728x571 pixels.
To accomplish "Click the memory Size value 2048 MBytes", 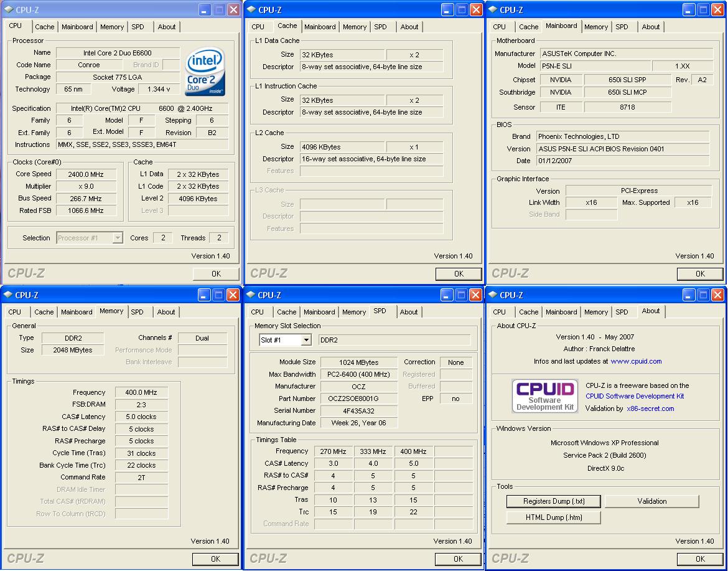I will [x=73, y=351].
